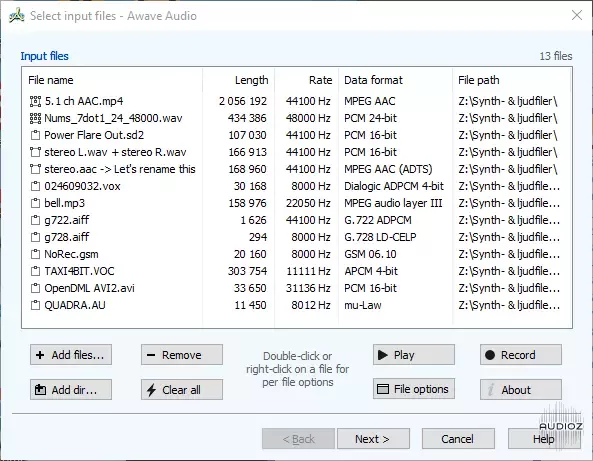Sort the list by Length column header

(251, 80)
